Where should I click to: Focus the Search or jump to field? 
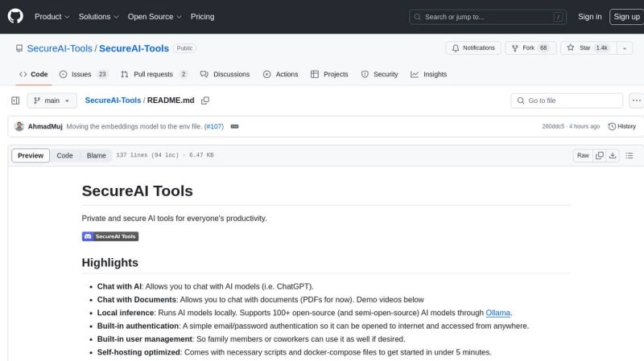tap(488, 17)
